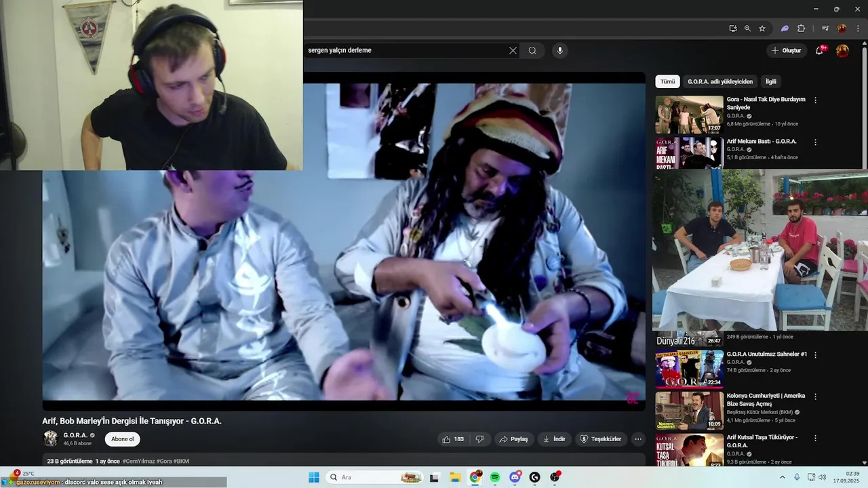
Task: Open 'Kolonya Cumhuriyeti' video title
Action: [766, 400]
